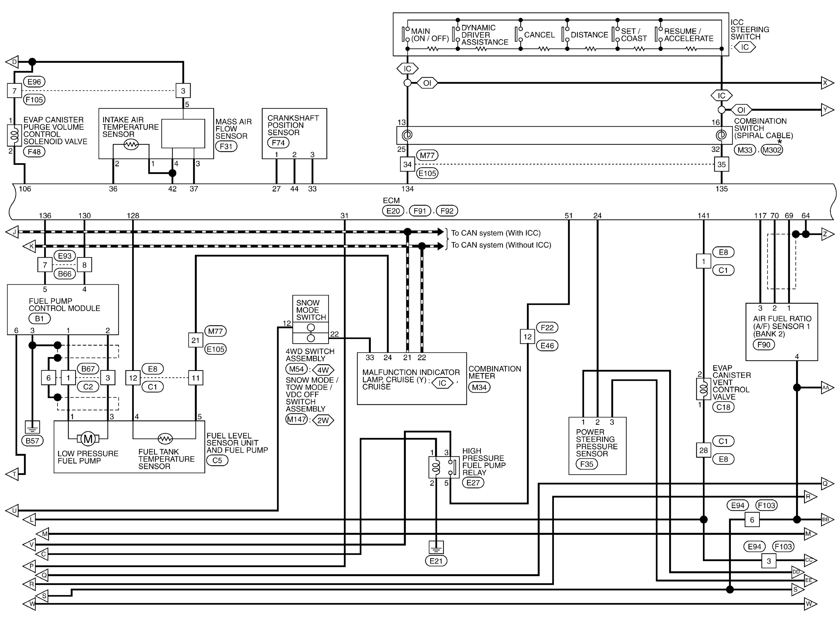Click the intake air temperature sensor resistor symbol
Viewport: 840px width, 620px height.
coord(131,144)
